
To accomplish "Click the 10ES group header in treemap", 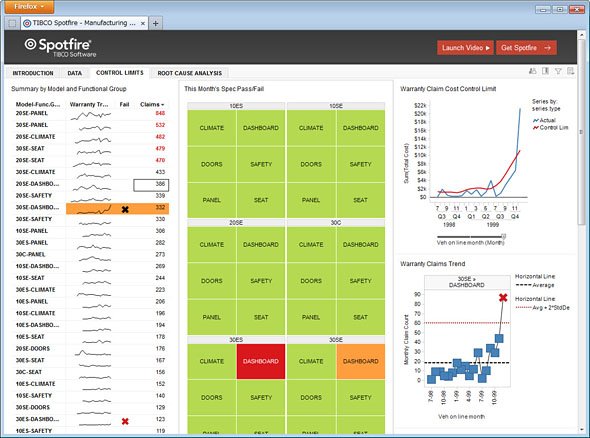I will click(236, 106).
